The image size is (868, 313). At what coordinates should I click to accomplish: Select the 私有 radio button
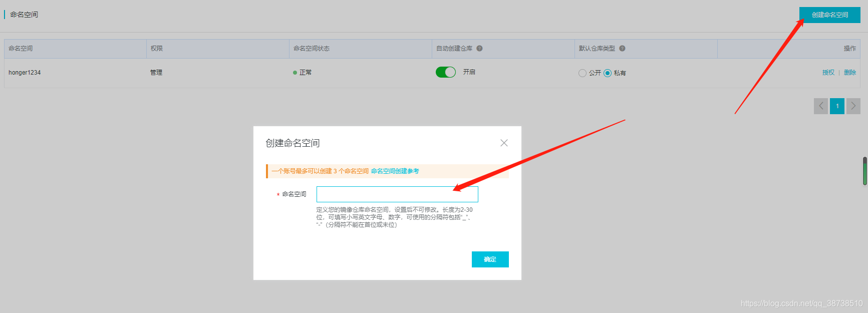click(608, 73)
